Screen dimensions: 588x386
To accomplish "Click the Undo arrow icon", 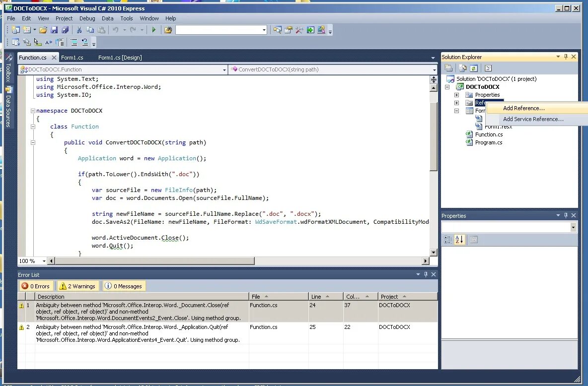I will coord(116,30).
